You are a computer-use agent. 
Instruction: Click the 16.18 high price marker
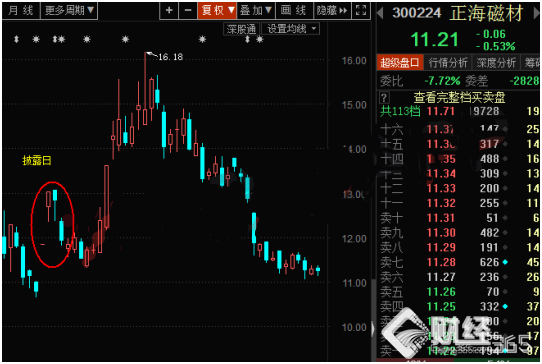170,57
